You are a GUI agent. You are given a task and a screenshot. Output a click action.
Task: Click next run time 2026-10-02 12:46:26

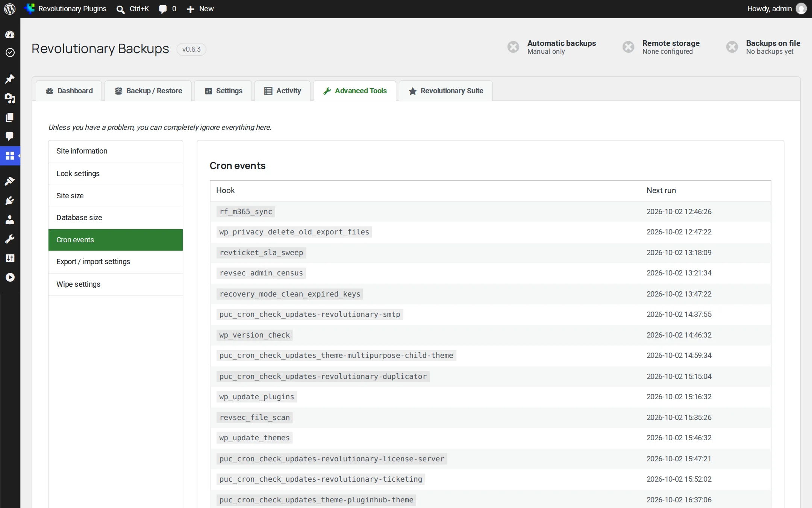(x=679, y=211)
